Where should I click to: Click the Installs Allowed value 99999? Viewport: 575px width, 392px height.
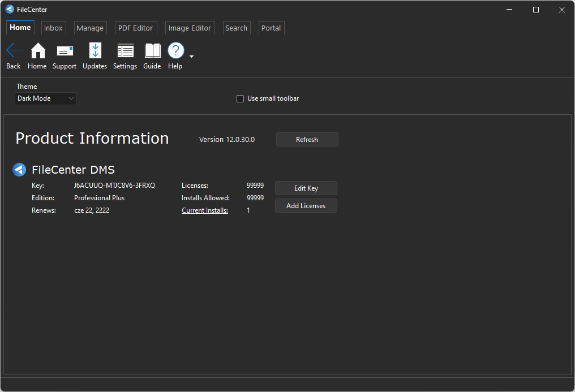255,198
